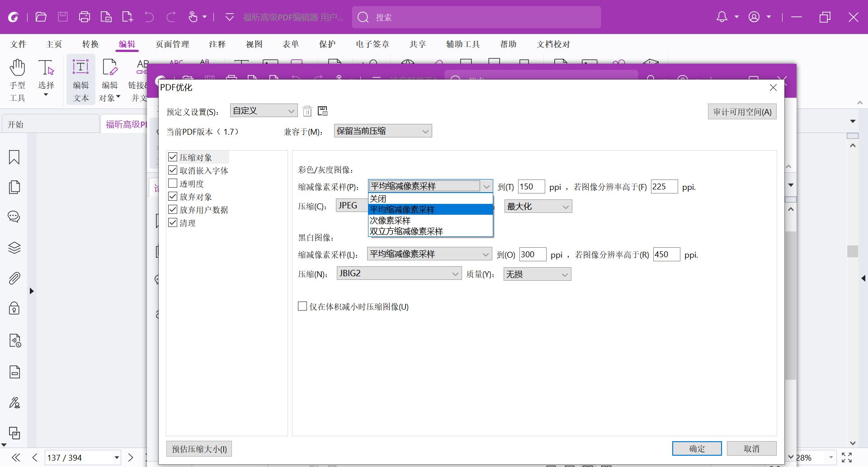Expand the 兼容于 dropdown
The width and height of the screenshot is (868, 467).
coord(382,131)
